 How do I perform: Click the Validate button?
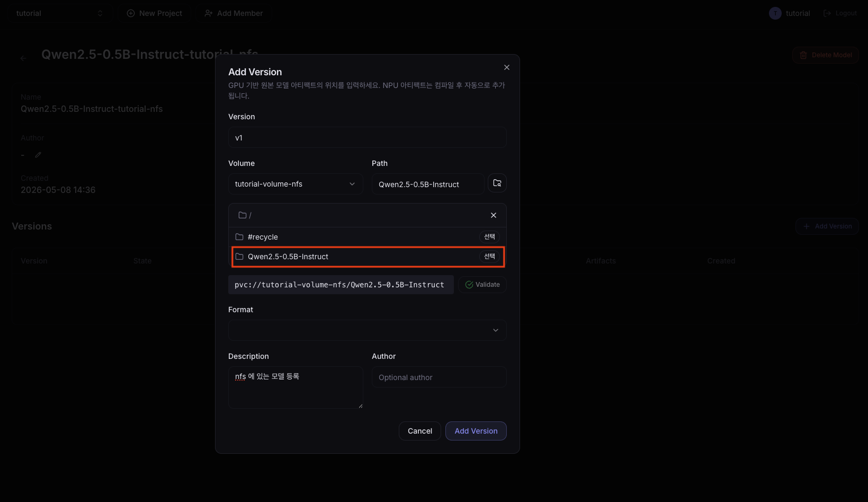tap(482, 285)
